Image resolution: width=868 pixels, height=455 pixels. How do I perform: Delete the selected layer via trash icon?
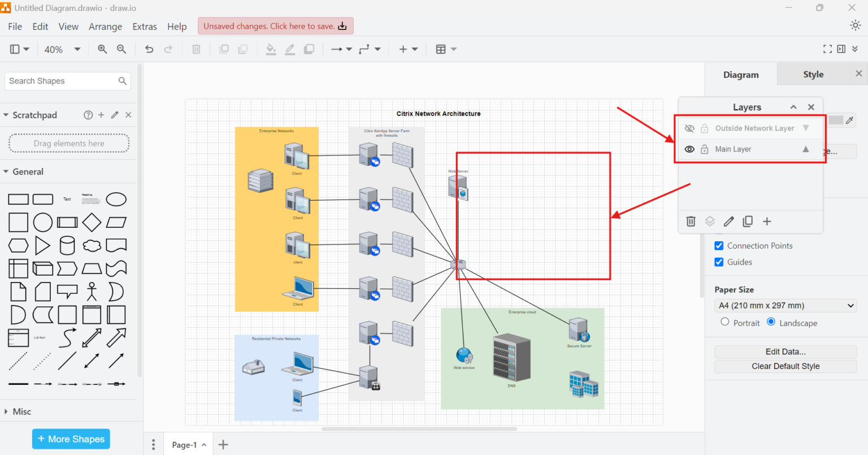(x=691, y=221)
